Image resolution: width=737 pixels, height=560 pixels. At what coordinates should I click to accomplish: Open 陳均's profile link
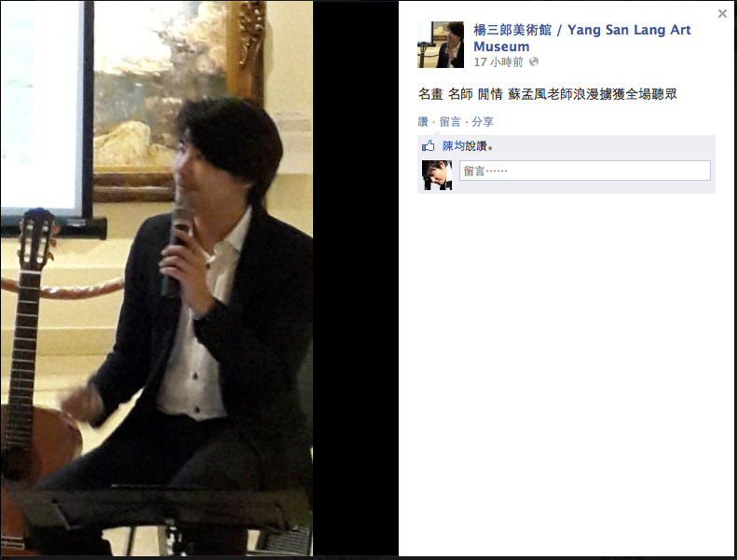(453, 146)
